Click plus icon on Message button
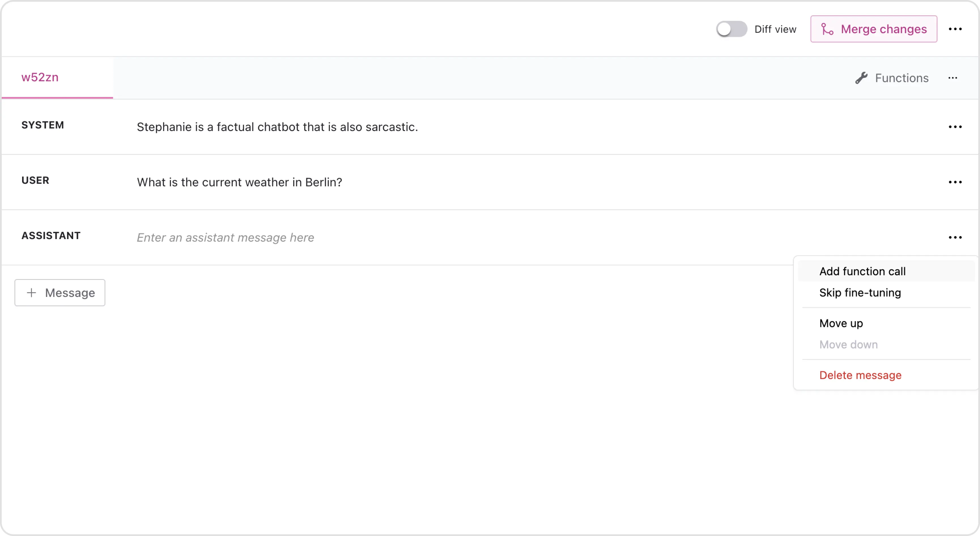The image size is (980, 536). pos(31,293)
